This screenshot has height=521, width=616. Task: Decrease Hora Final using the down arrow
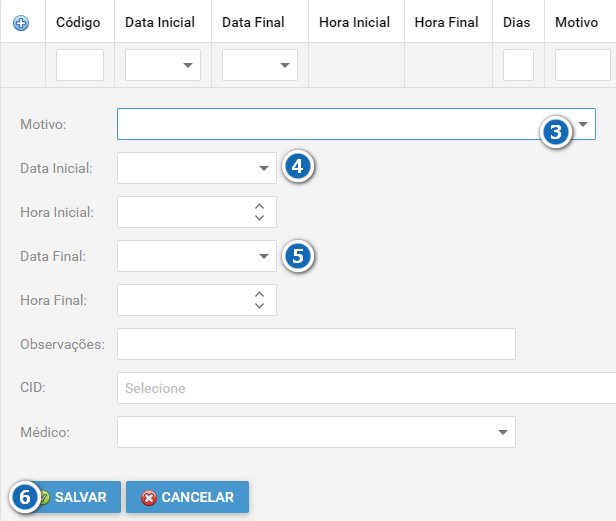[x=259, y=306]
